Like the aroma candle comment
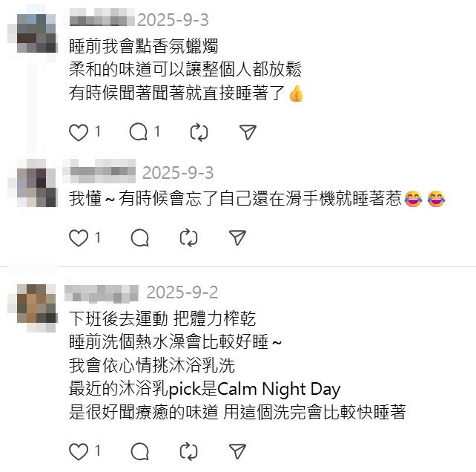The height and width of the screenshot is (472, 476). [79, 133]
